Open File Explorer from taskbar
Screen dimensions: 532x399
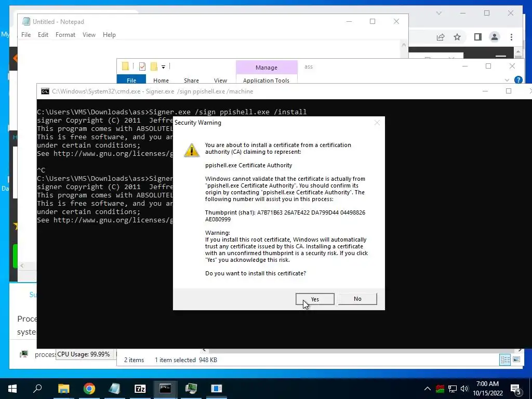[63, 389]
